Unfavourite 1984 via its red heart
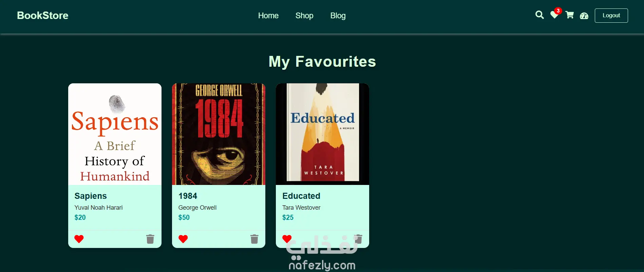Image resolution: width=644 pixels, height=272 pixels. 183,239
